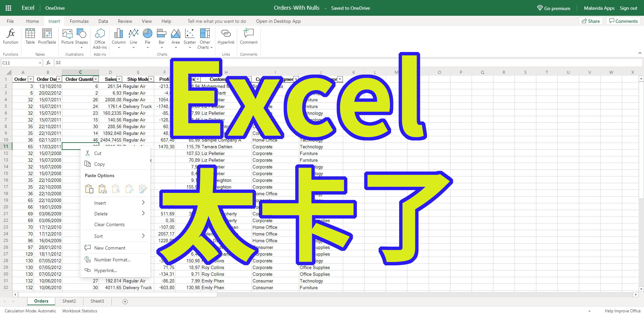Switch to the Home tab
Viewport: 644px width, 314px height.
33,21
